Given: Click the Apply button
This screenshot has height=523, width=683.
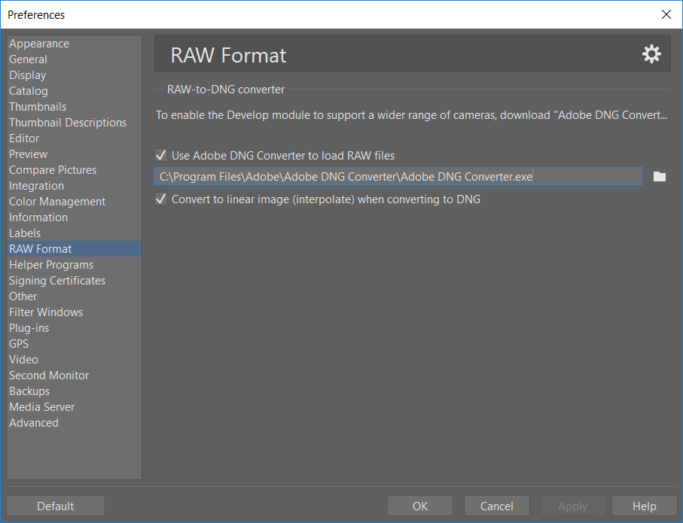Looking at the screenshot, I should click(573, 506).
